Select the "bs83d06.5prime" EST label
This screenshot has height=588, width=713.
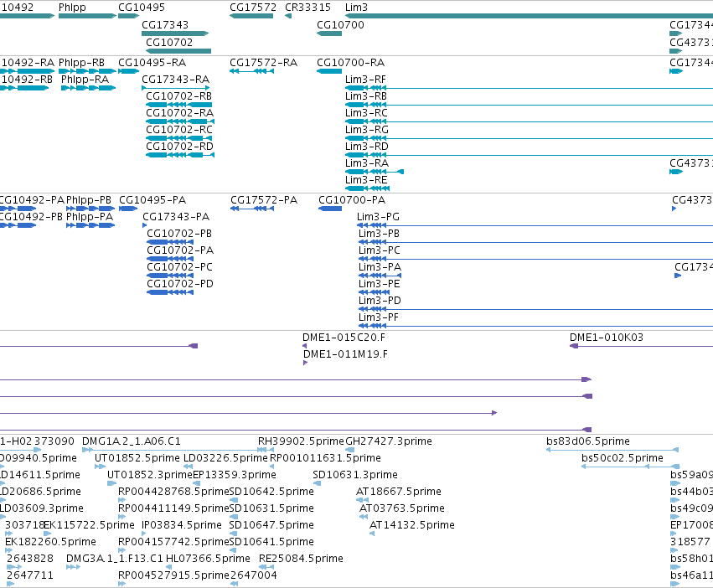pos(588,441)
